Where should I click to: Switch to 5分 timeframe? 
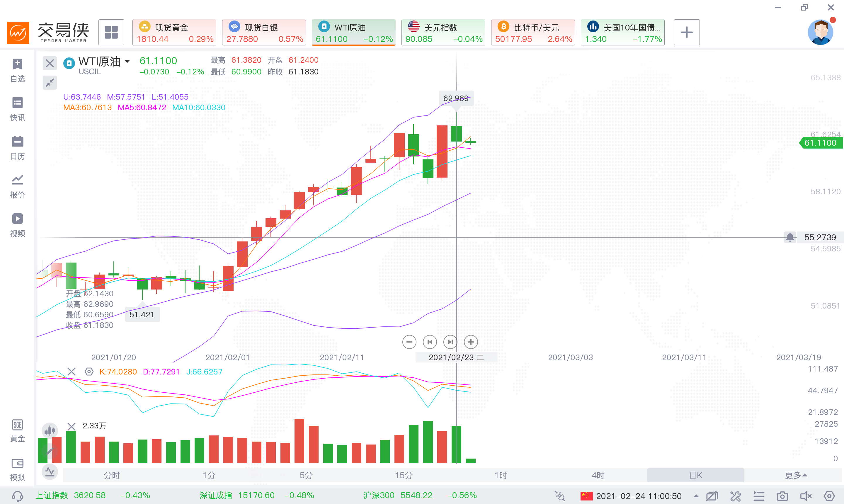[306, 475]
